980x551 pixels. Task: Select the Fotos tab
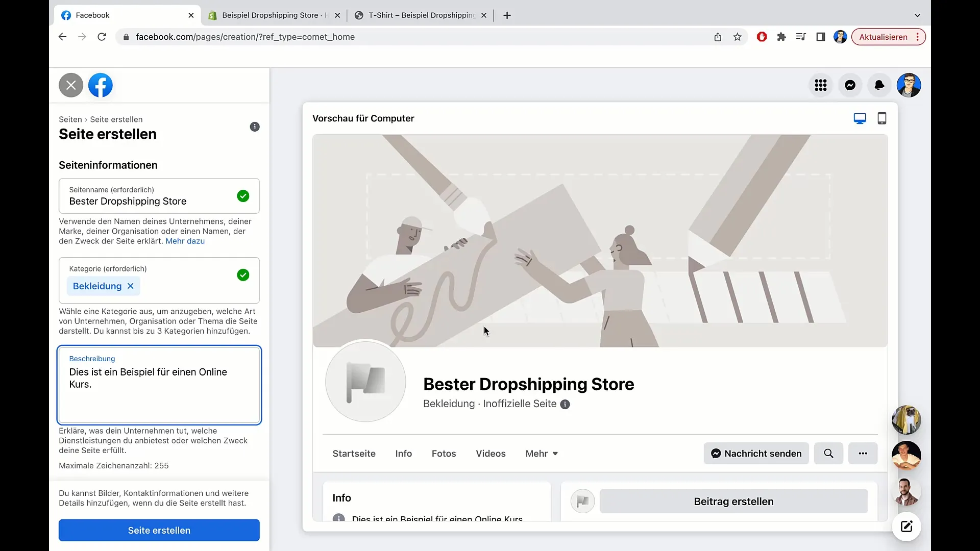click(x=444, y=454)
